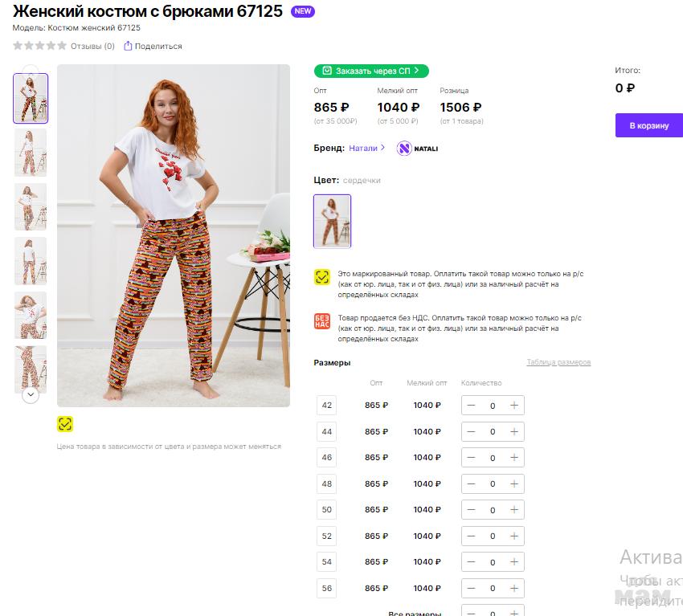Click the Natali brand logo
The height and width of the screenshot is (616, 683).
(404, 149)
